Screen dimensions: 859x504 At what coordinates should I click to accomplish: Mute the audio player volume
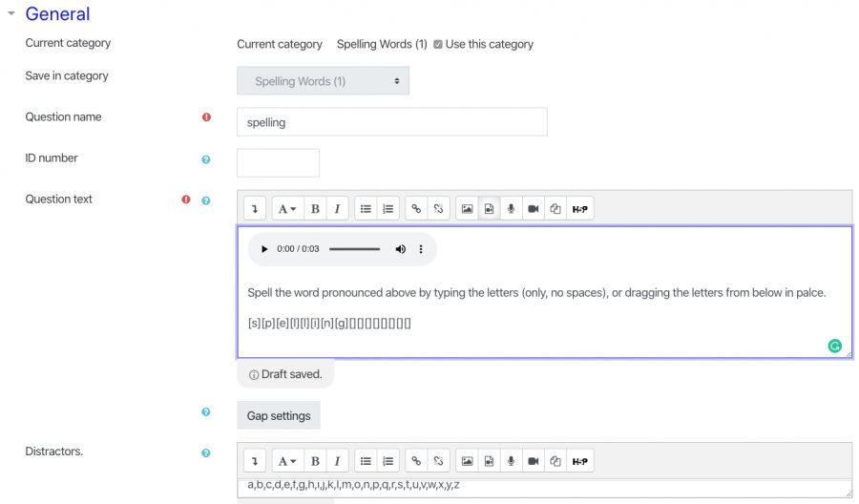pyautogui.click(x=400, y=249)
